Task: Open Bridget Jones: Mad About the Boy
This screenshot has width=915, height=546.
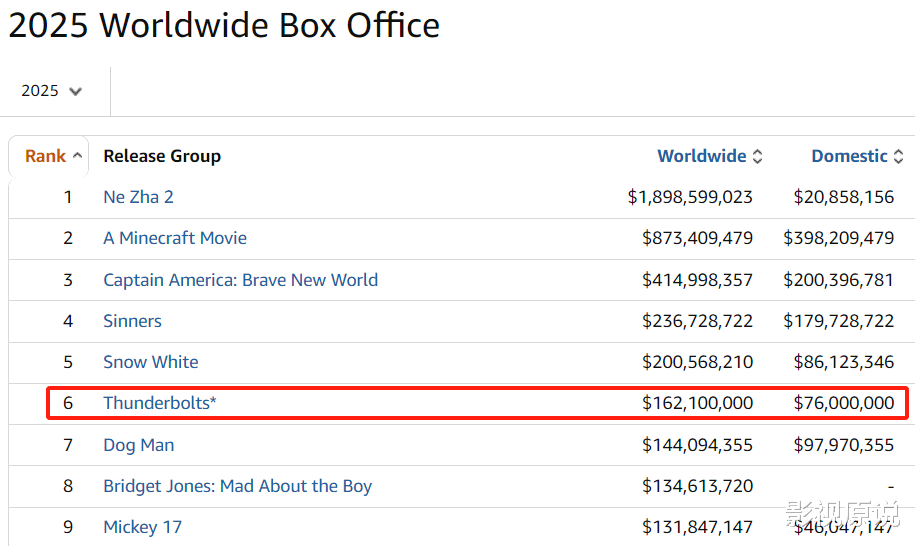Action: tap(237, 486)
